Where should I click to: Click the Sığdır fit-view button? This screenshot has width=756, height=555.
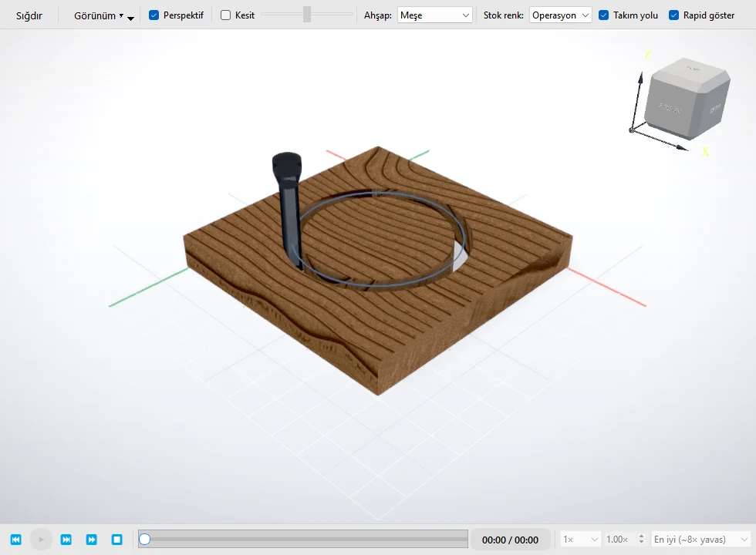coord(29,15)
